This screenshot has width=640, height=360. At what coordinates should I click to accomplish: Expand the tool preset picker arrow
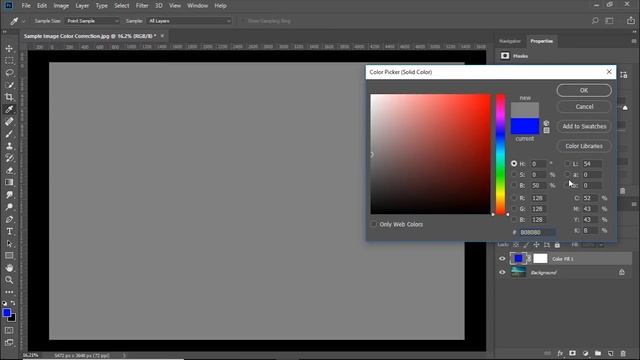coord(24,21)
